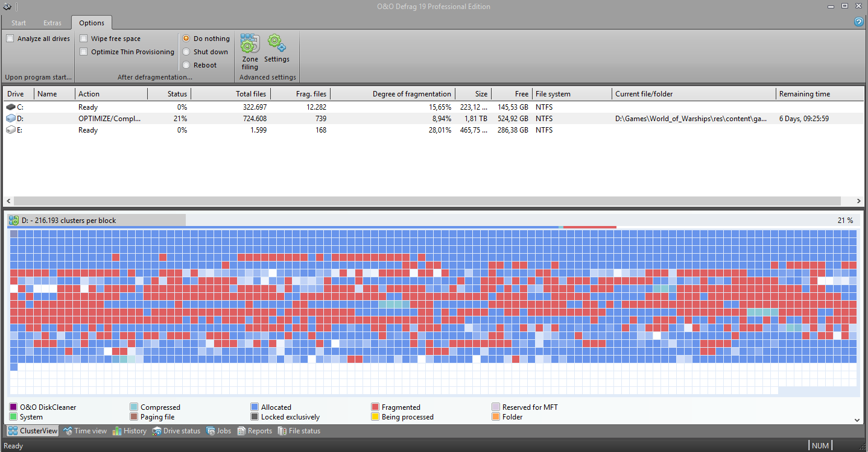Click the Allocated blue legend swatch
This screenshot has width=868, height=452.
pos(255,407)
